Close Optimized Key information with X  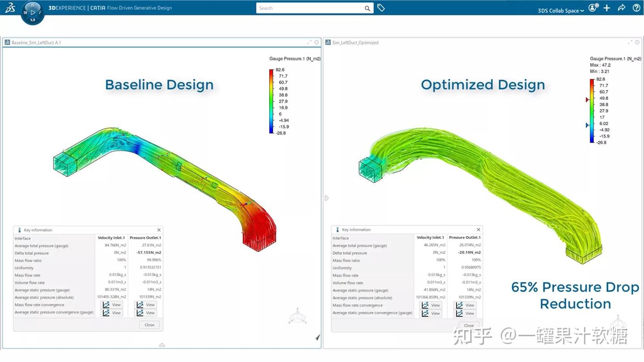[x=478, y=230]
